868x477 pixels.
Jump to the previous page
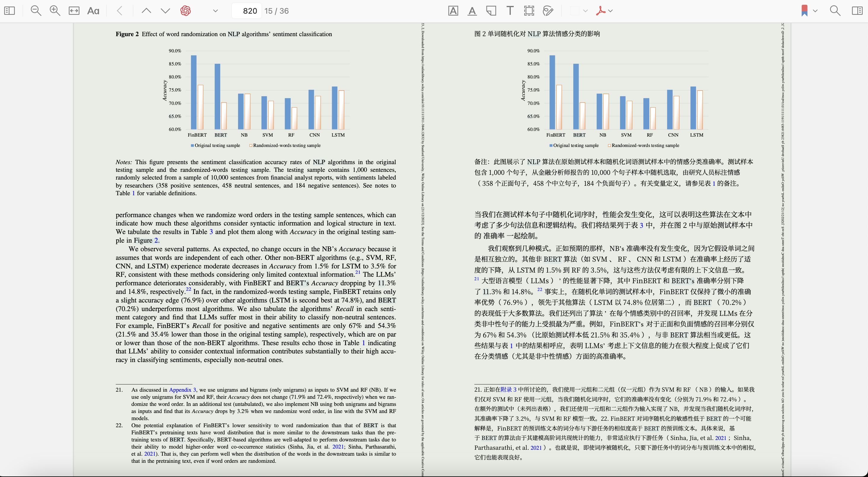pos(146,11)
